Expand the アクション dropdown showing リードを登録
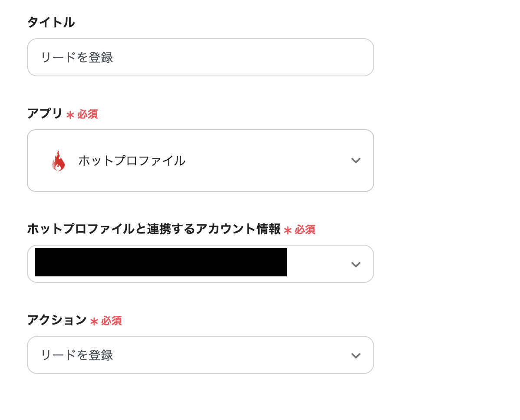 click(x=200, y=355)
